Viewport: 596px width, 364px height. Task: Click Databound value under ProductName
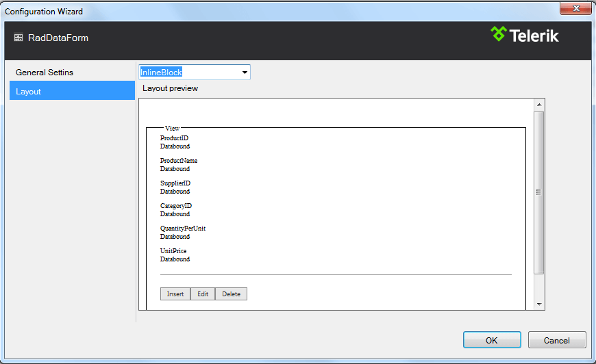tap(175, 168)
